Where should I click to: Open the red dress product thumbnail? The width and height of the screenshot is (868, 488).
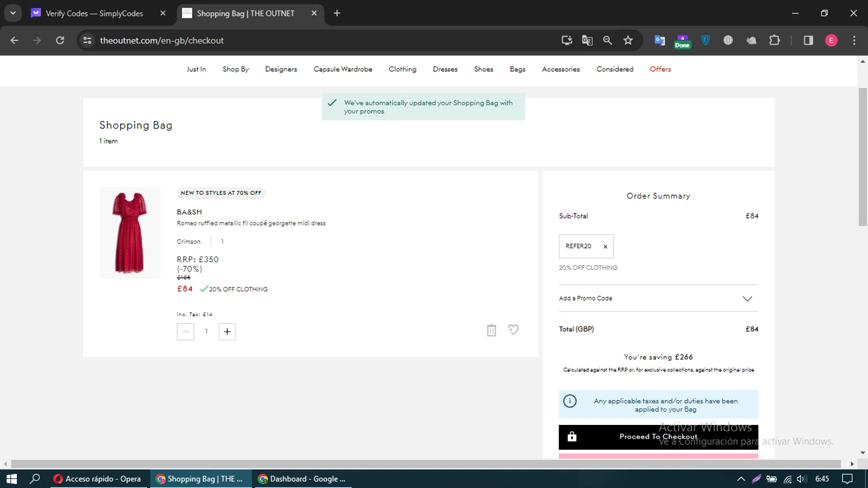pyautogui.click(x=130, y=233)
